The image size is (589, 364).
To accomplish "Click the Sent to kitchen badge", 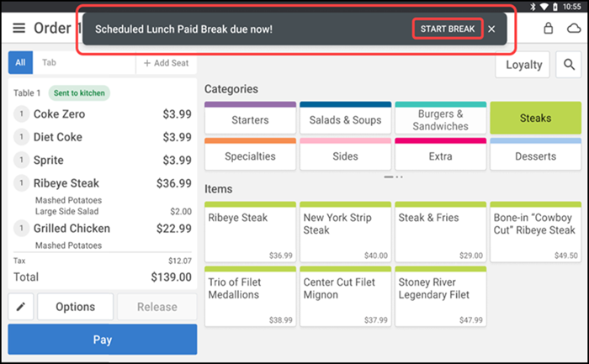I will pyautogui.click(x=79, y=92).
